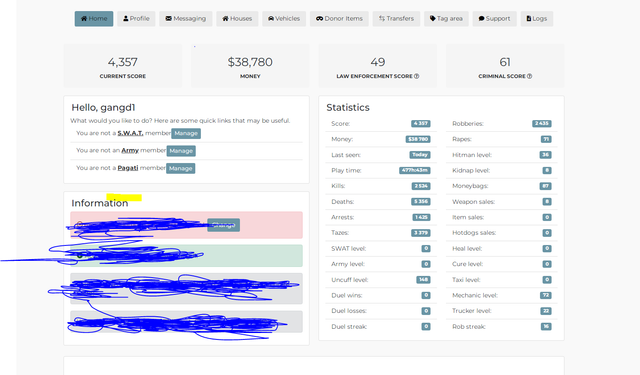Click the Taxi level value badge
The image size is (640, 375).
[547, 280]
